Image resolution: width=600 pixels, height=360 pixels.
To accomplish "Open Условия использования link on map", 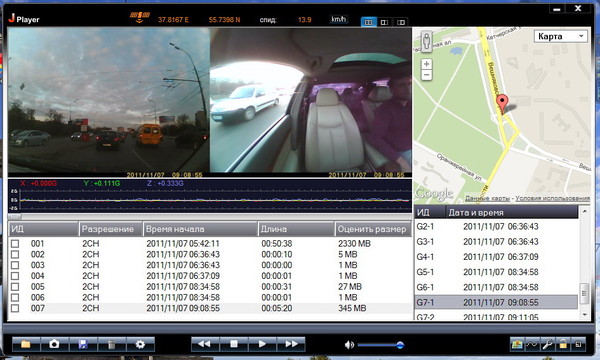I will pos(552,198).
